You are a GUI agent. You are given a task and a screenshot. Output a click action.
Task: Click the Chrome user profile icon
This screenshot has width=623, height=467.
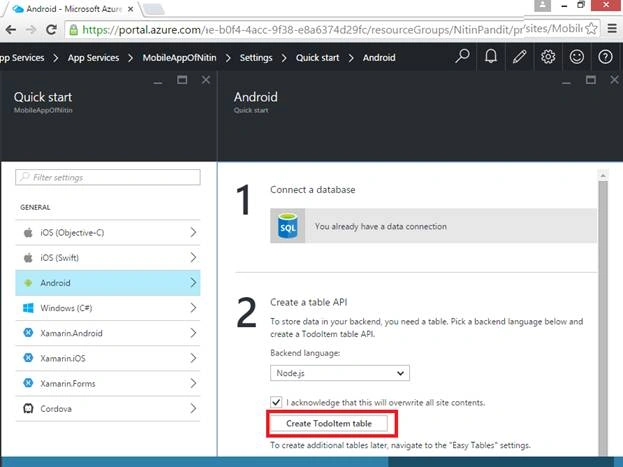(542, 5)
